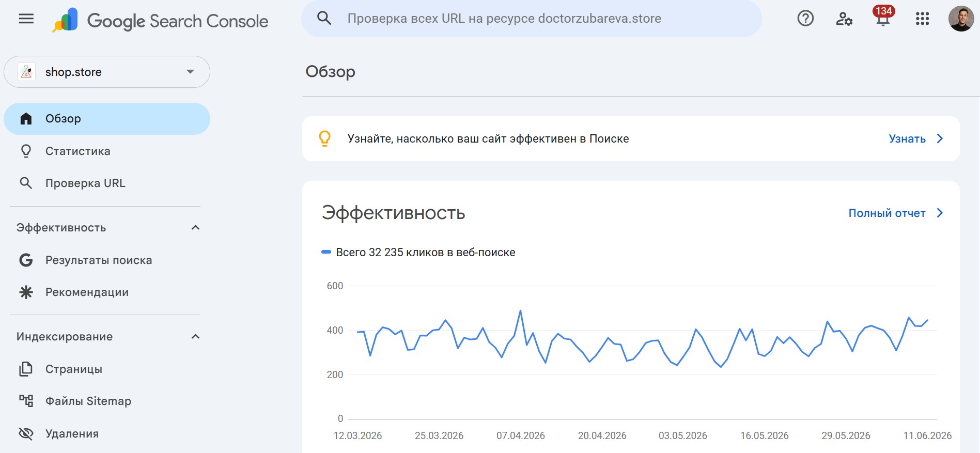Click the magnifier icon beside Проверка URL
Viewport: 980px width, 453px height.
[26, 183]
